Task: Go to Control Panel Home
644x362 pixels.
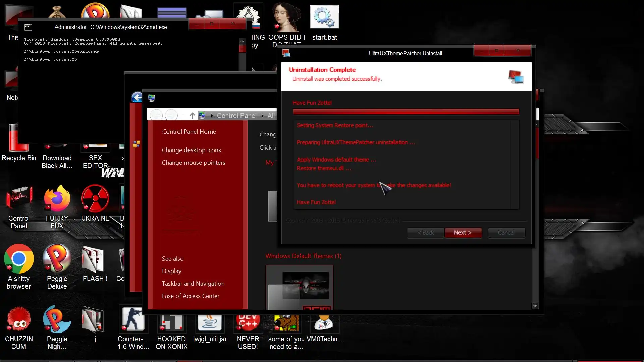Action: point(189,132)
